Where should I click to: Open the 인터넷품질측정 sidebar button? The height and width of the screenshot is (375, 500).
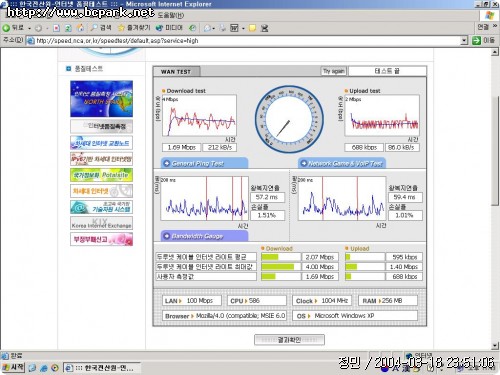tap(101, 126)
